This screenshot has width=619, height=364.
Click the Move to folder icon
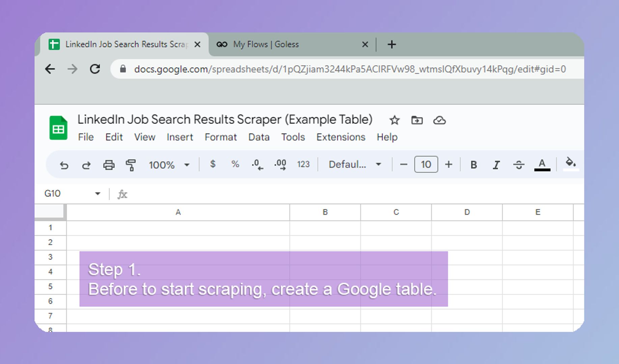[x=417, y=120]
